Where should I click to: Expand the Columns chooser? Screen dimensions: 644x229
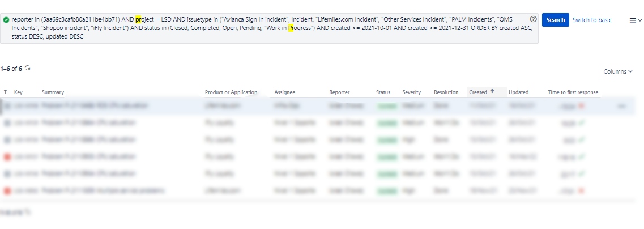618,71
